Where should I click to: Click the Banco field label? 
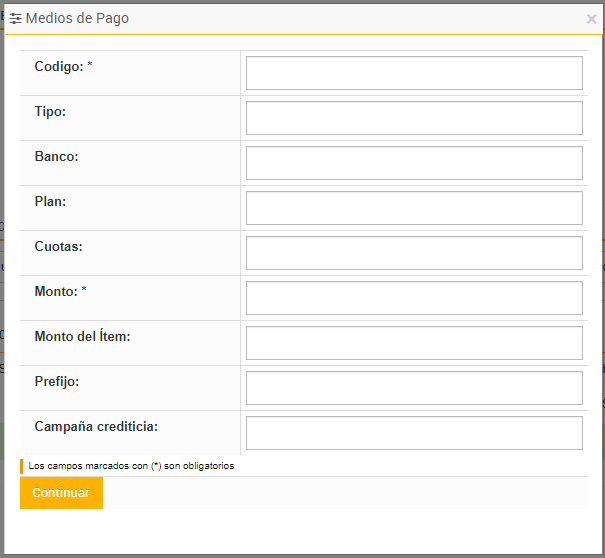[56, 156]
